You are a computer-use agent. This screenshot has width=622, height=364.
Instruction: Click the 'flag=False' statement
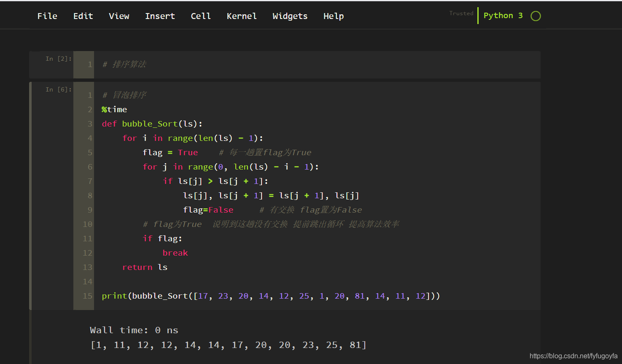[x=208, y=210]
